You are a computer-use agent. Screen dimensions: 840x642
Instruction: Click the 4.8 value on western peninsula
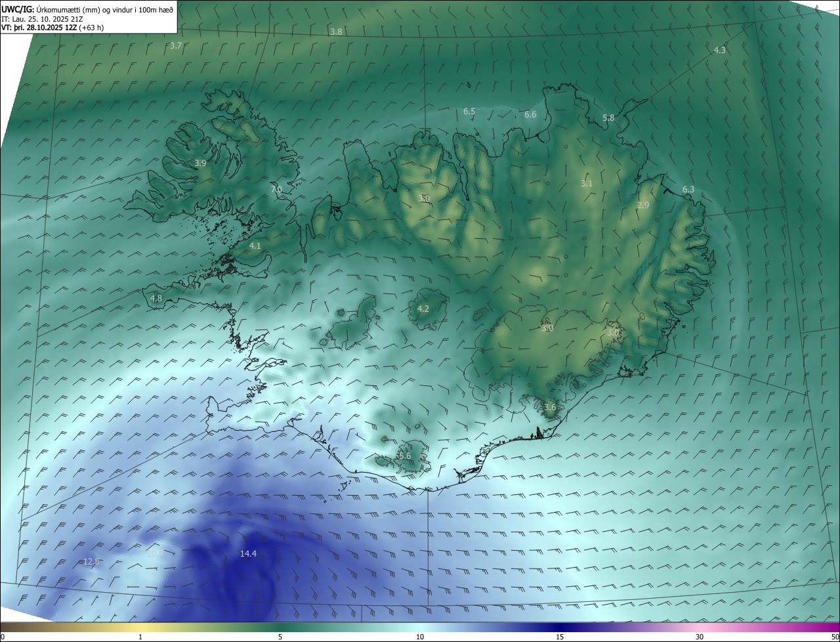156,299
